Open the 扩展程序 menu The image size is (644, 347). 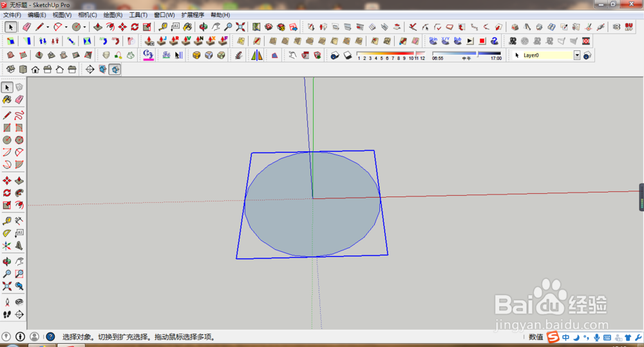pos(193,15)
